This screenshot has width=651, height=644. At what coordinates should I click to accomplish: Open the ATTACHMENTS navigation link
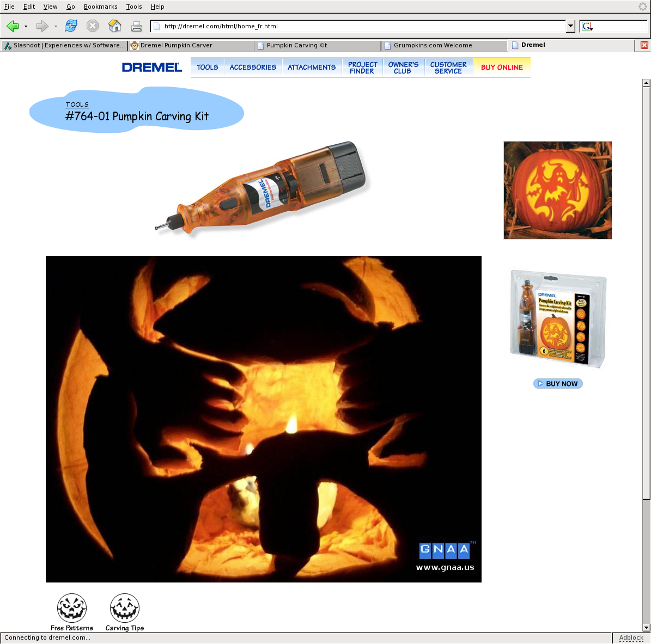tap(312, 67)
